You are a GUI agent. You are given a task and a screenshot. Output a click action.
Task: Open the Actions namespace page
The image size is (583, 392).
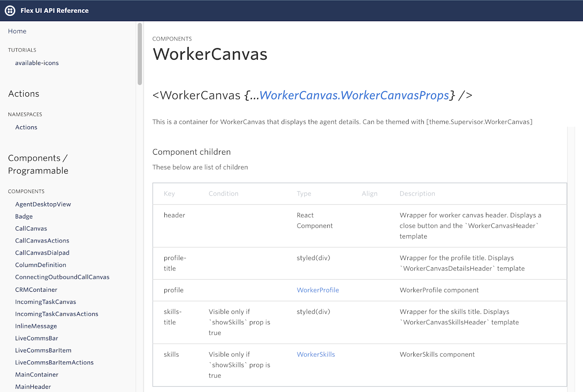click(x=26, y=127)
